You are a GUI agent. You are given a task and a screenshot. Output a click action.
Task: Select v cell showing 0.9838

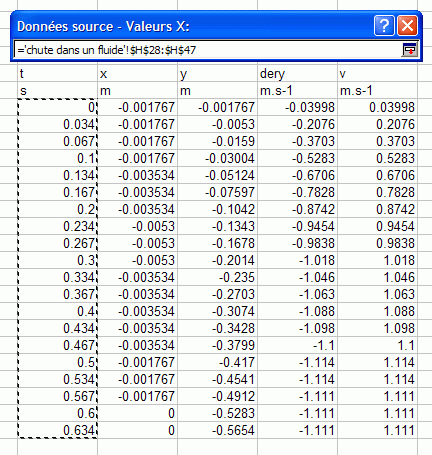pos(377,243)
